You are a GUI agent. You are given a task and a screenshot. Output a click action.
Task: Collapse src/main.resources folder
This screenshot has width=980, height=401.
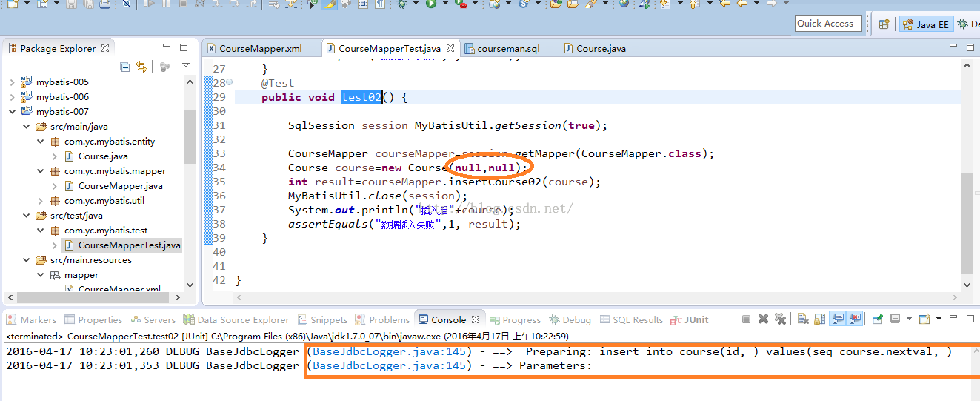point(26,260)
